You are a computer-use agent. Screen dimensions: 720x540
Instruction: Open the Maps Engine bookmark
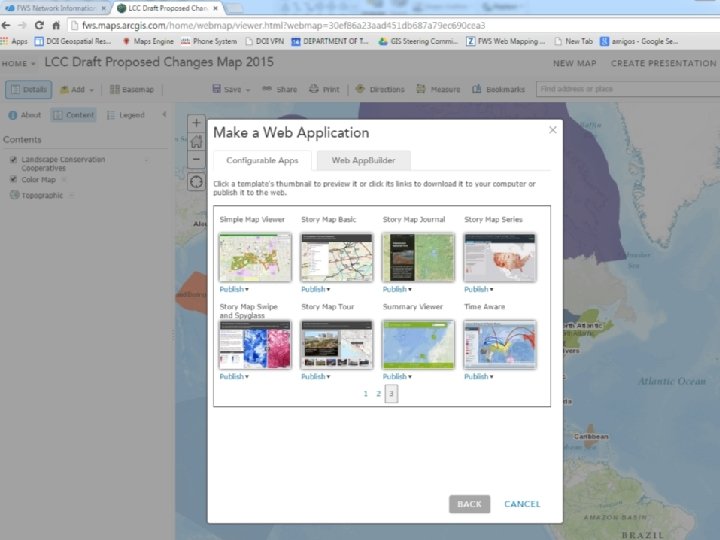(x=148, y=41)
